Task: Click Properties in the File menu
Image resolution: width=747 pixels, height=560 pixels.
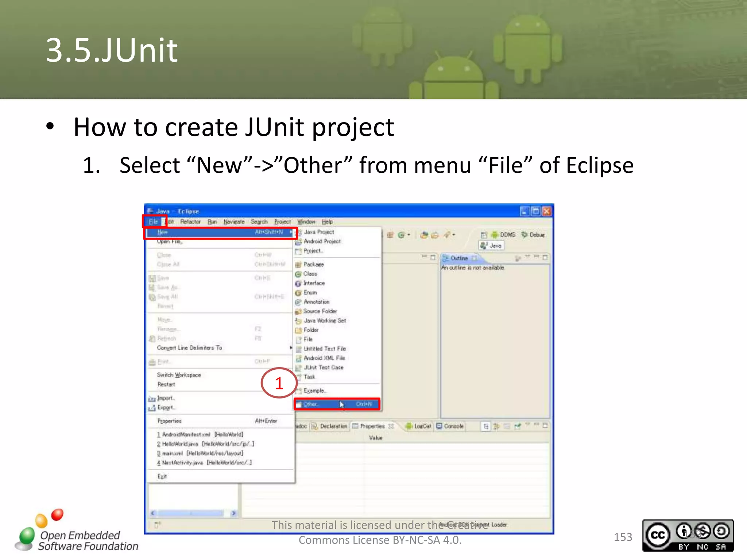Action: tap(220, 421)
